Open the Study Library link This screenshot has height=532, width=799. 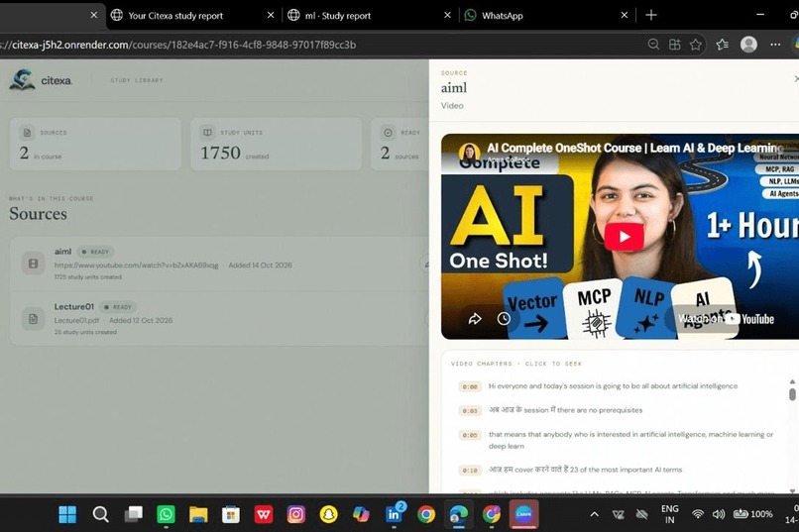[x=137, y=80]
